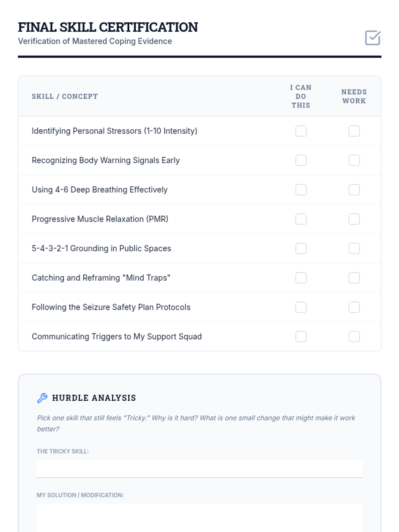Screen dimensions: 399x532
Task: Select 'Needs Work' for Reframing Mind Traps
Action: 354,278
